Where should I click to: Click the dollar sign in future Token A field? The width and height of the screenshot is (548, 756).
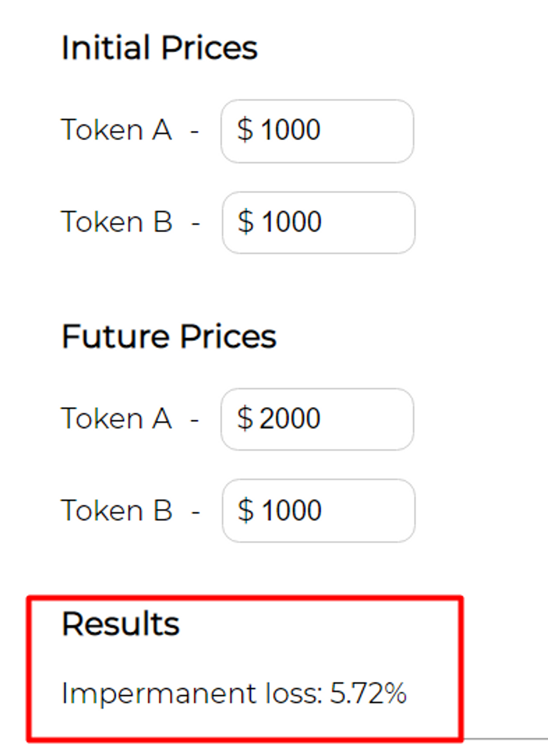(x=245, y=418)
